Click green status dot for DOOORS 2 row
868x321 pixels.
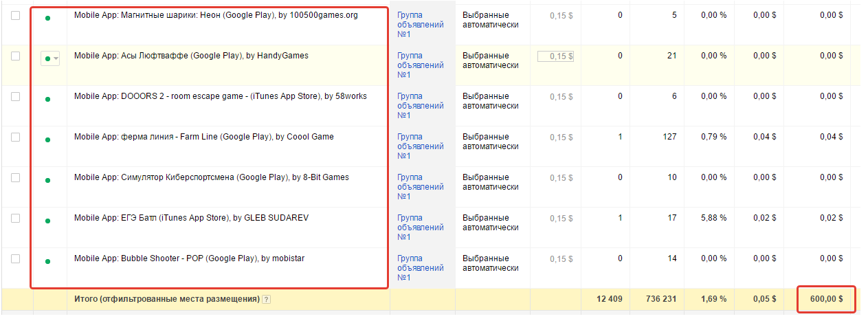pyautogui.click(x=47, y=99)
